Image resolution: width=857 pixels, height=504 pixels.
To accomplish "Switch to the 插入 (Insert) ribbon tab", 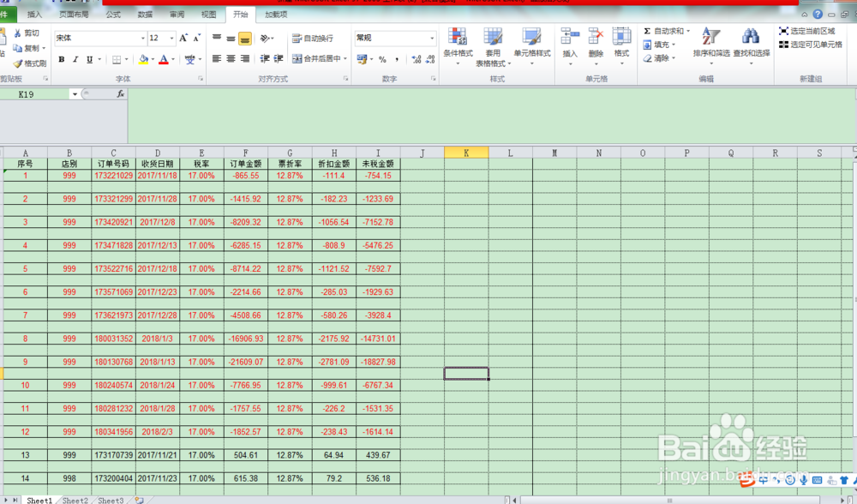I will [x=34, y=15].
